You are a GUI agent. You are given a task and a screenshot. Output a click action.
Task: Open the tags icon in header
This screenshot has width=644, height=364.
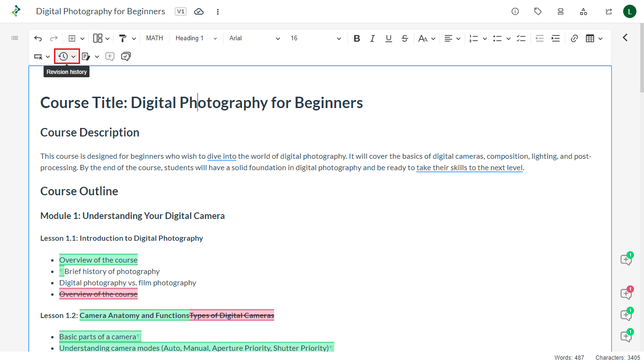538,11
